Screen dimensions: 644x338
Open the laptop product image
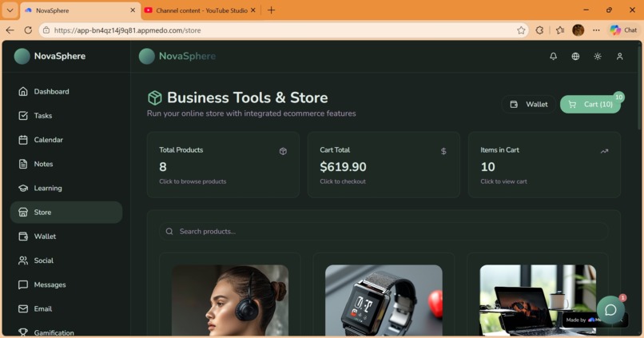tap(538, 300)
